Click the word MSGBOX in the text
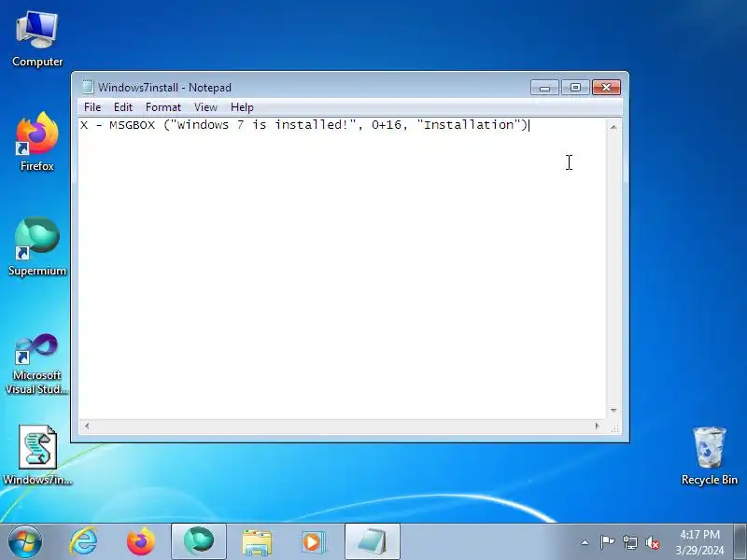The height and width of the screenshot is (560, 747). pyautogui.click(x=132, y=125)
